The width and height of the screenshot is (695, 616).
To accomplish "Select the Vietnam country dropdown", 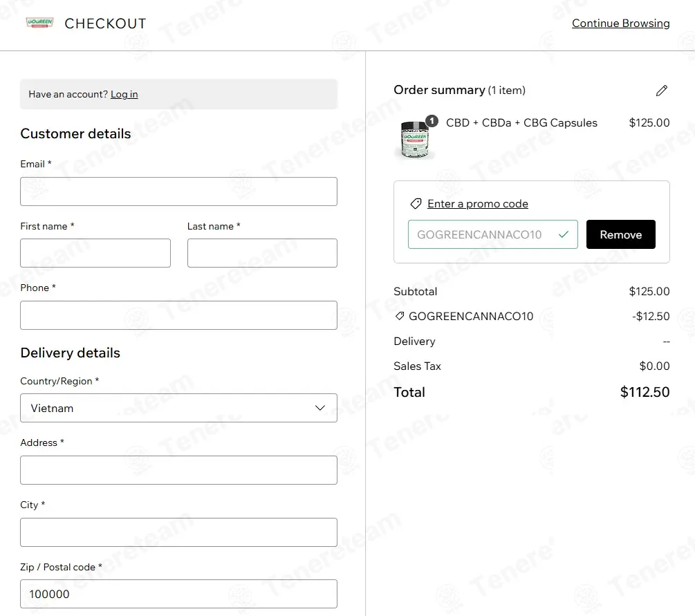I will tap(178, 408).
